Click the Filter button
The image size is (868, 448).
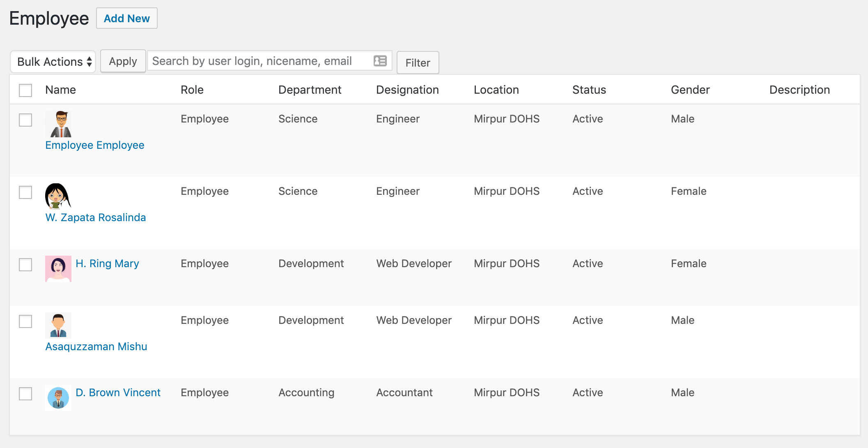tap(418, 63)
